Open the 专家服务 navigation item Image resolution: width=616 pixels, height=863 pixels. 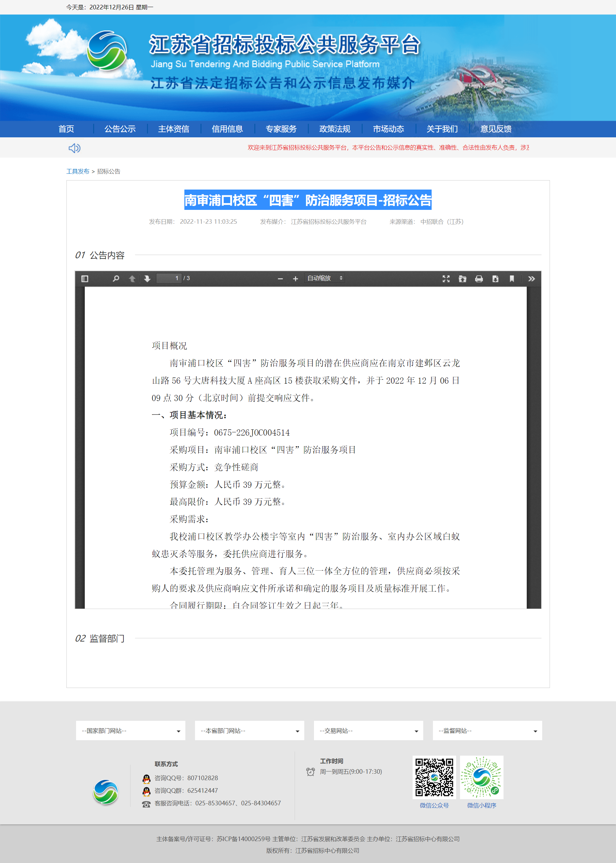click(281, 129)
